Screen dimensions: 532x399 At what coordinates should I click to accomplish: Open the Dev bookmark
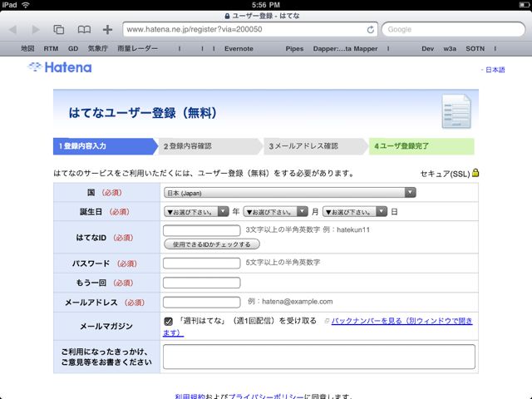pos(427,48)
